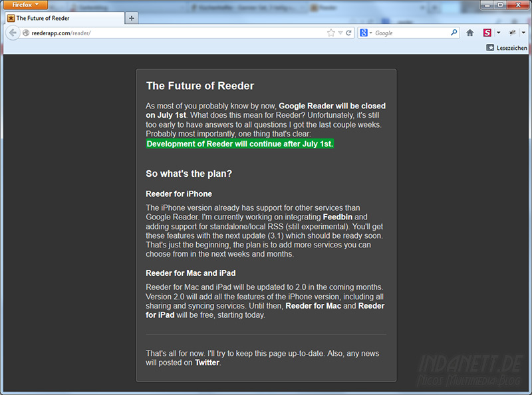This screenshot has height=395, width=532.
Task: Click the "The Future of Reeder" heading
Action: (x=200, y=86)
